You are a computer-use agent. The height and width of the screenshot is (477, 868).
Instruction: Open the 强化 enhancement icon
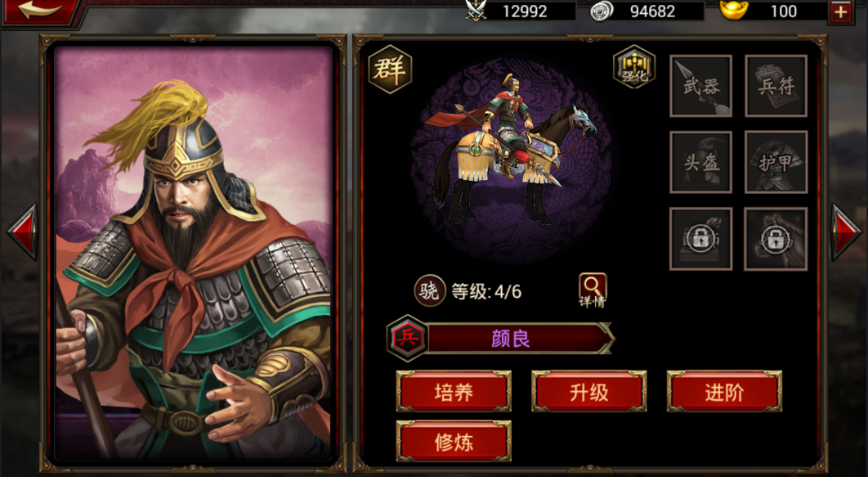(x=634, y=67)
